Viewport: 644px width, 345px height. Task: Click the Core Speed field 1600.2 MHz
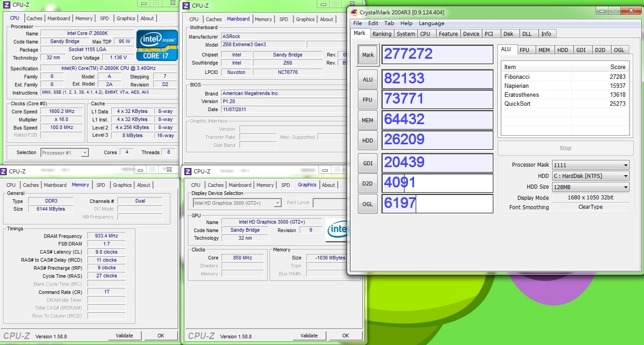coord(61,111)
